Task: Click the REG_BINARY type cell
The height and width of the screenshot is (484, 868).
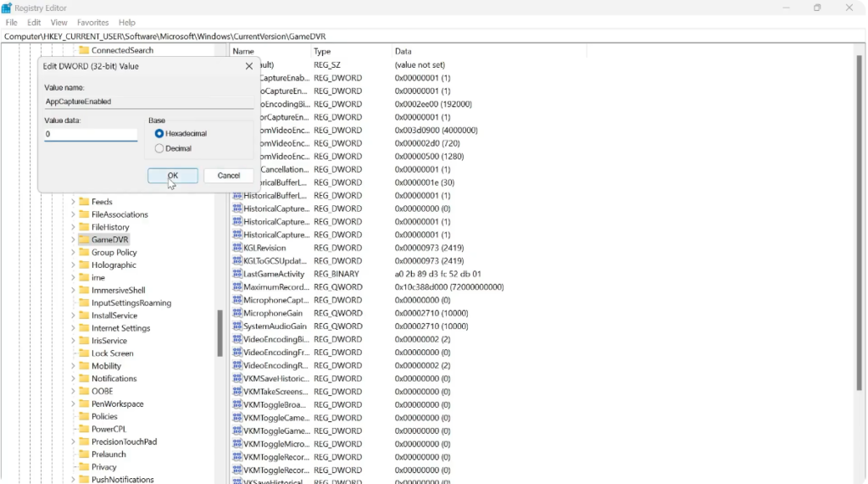Action: point(337,274)
